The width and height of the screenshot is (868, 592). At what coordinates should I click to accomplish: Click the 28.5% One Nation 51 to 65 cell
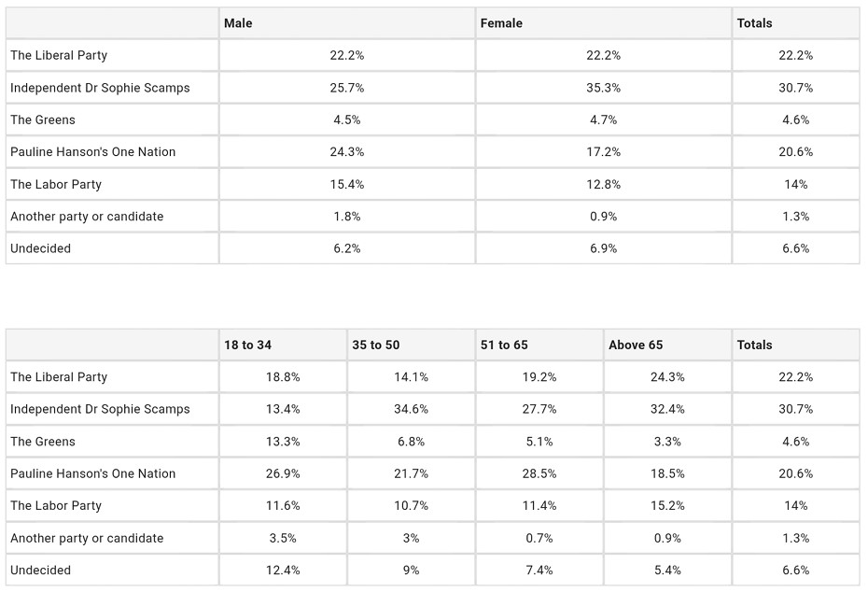click(x=539, y=473)
